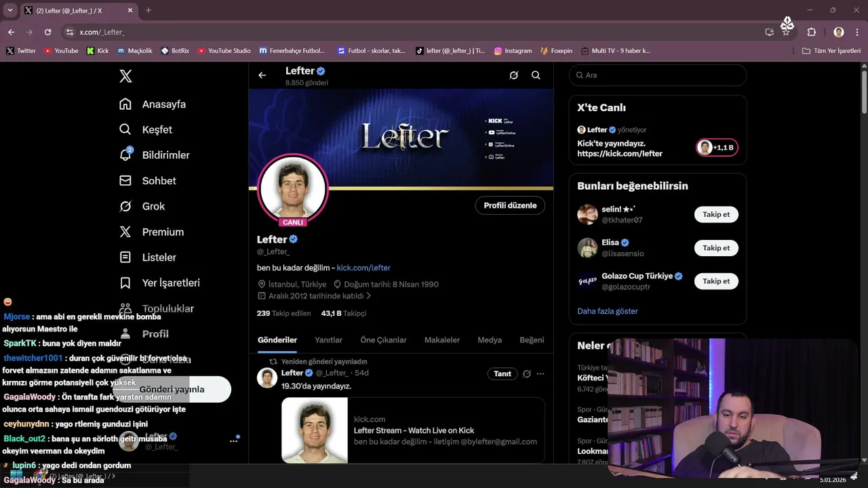Open Tüm Yer İşaretleri folder
This screenshot has height=488, width=868.
point(831,51)
